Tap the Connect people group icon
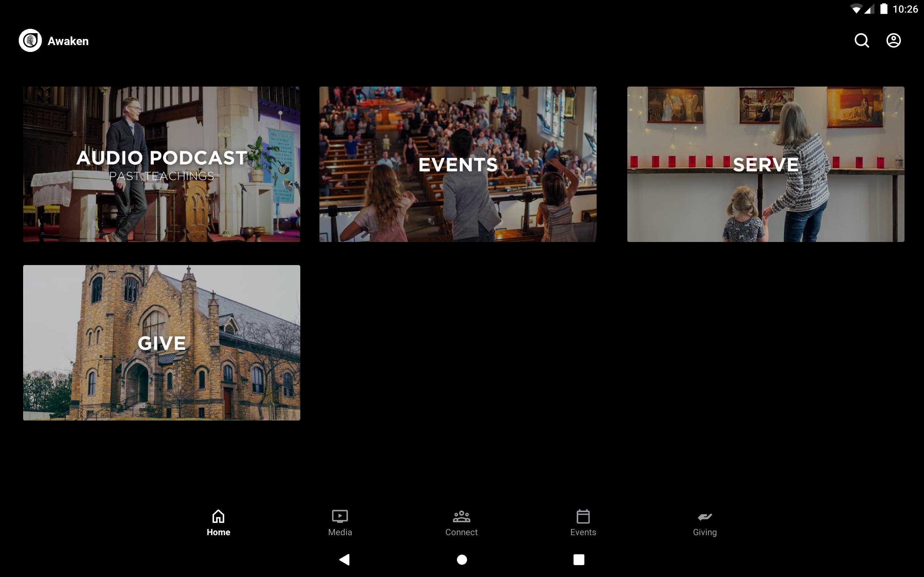 [x=461, y=516]
